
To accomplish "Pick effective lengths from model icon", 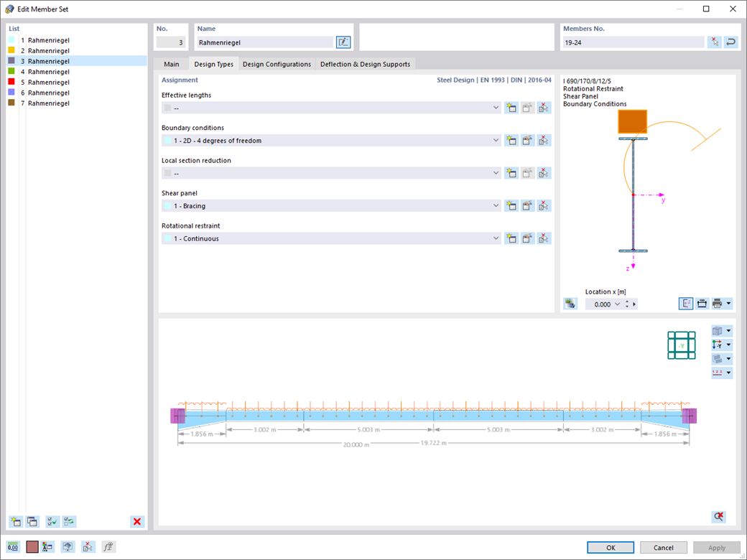I will (544, 108).
